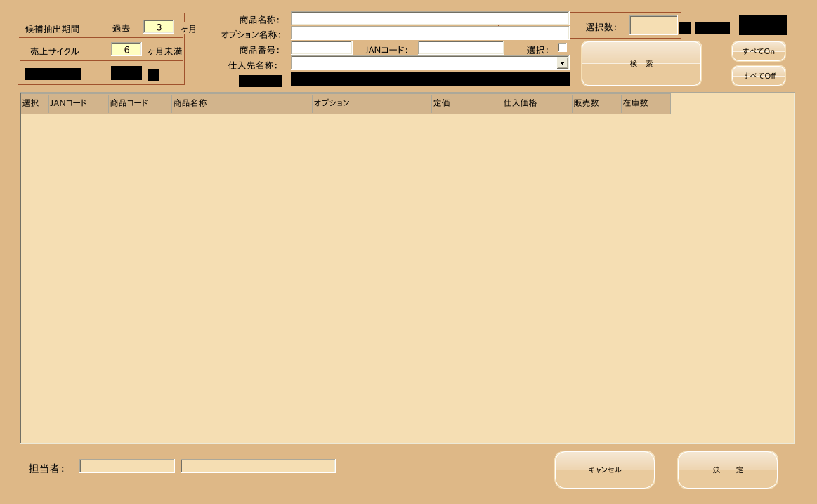
Task: Click the キャンセル button
Action: point(604,470)
